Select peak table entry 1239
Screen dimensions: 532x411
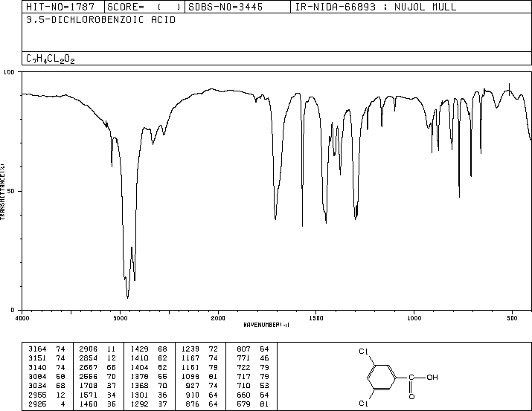pyautogui.click(x=190, y=349)
